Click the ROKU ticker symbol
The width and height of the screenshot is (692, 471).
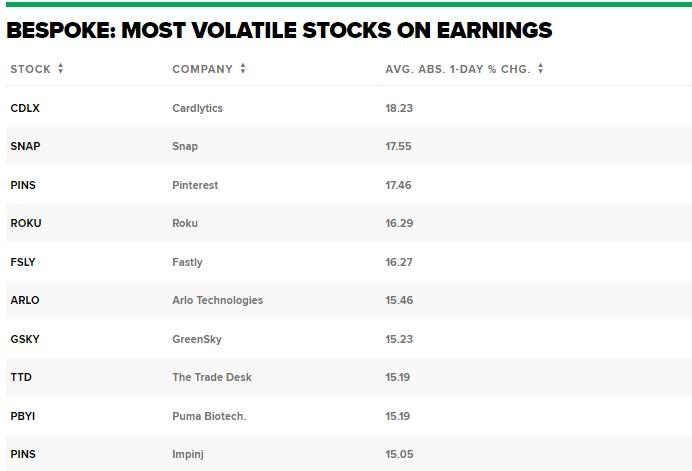click(x=26, y=223)
